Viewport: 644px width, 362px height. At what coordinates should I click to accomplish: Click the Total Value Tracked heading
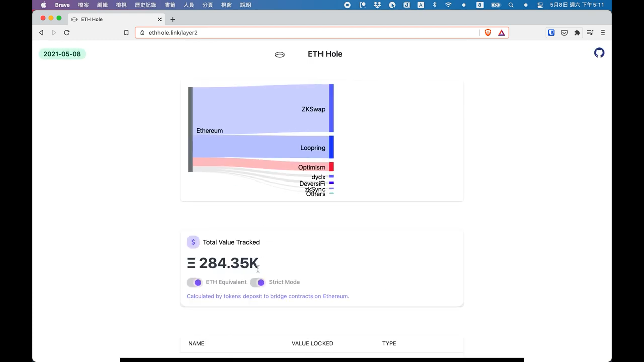tap(231, 242)
